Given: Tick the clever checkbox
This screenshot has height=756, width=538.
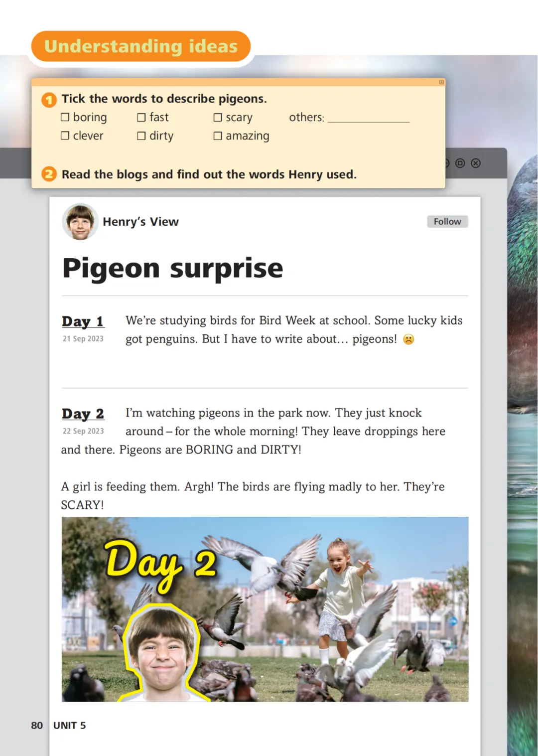Looking at the screenshot, I should 65,136.
